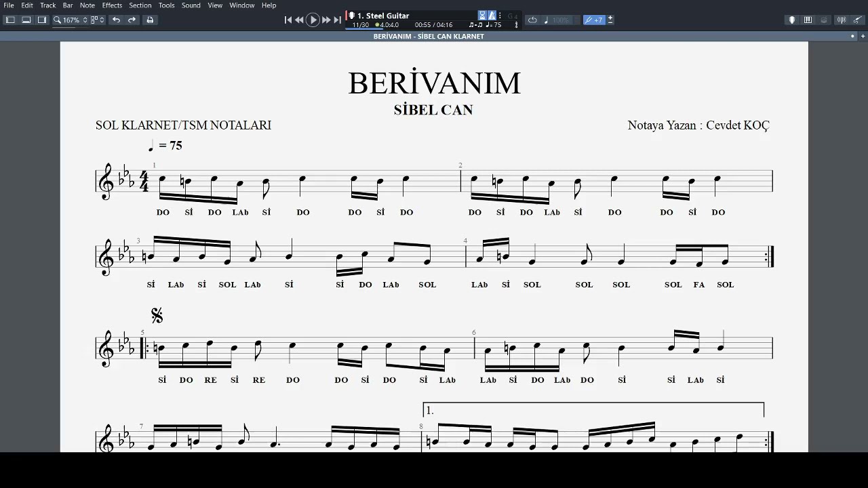Open the Edit menu
Screen dimensions: 868x488
click(27, 5)
